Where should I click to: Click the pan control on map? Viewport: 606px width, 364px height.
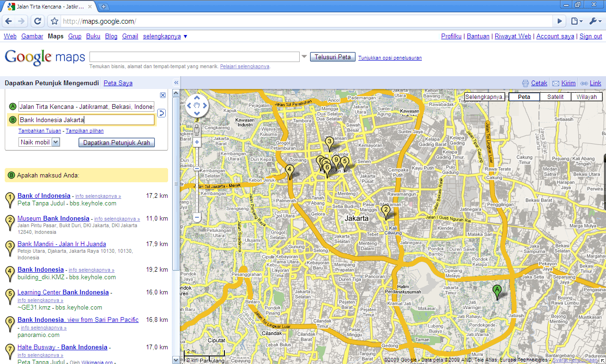click(x=196, y=107)
